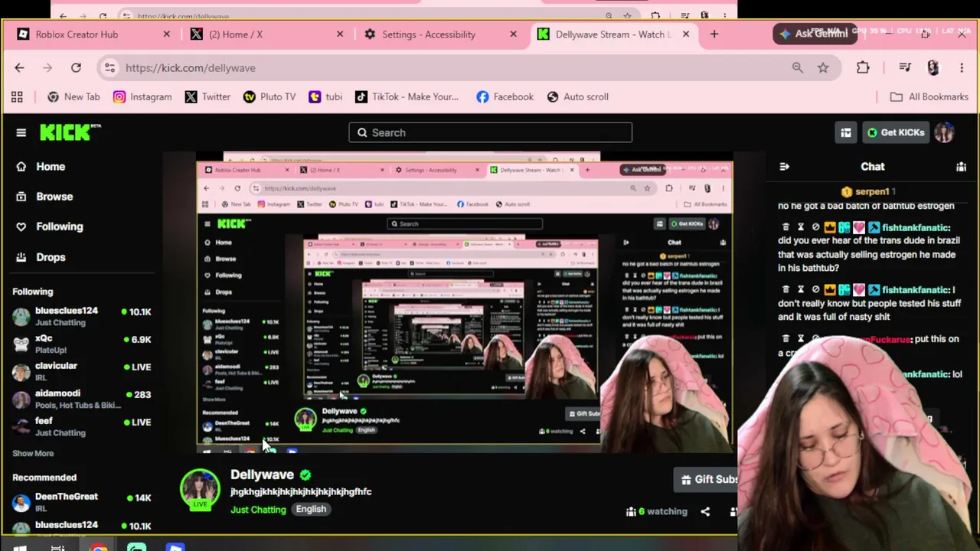Viewport: 980px width, 551px height.
Task: Open a new browser tab with the plus button
Action: click(x=714, y=34)
